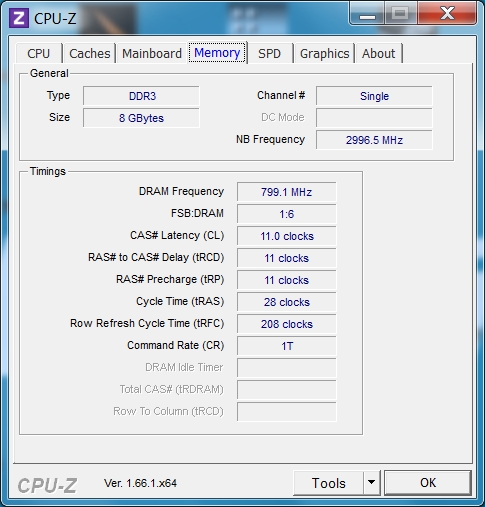
Task: Click the CPU-Z title bar text
Action: coord(55,18)
